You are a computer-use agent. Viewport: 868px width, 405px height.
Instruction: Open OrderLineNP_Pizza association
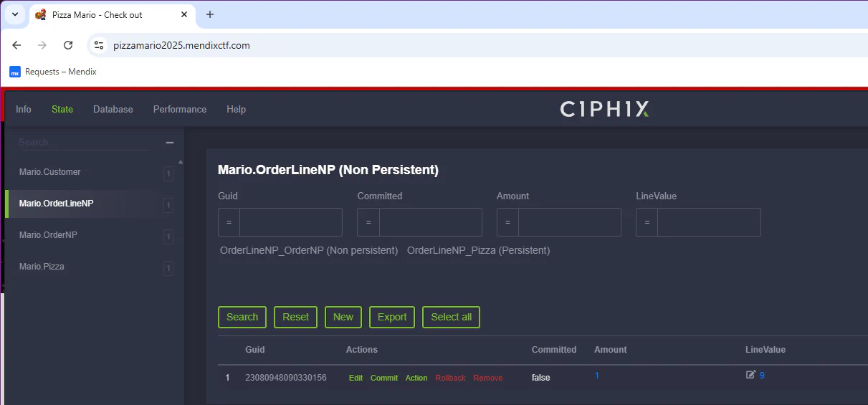(x=479, y=250)
